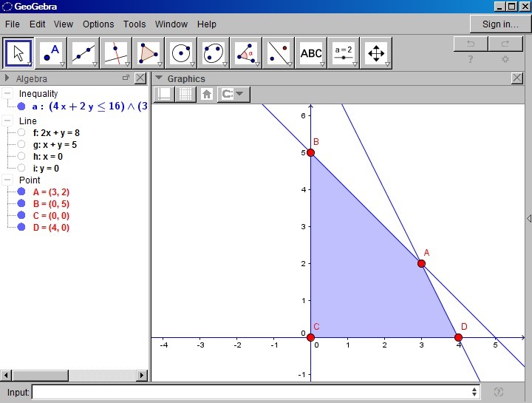Image resolution: width=532 pixels, height=403 pixels.
Task: Open the Tools menu
Action: pos(134,24)
